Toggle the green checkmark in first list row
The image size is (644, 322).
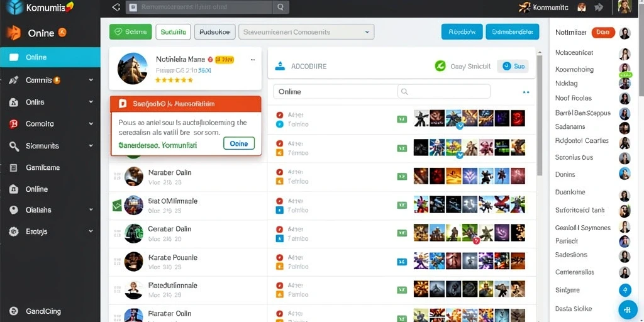click(402, 119)
